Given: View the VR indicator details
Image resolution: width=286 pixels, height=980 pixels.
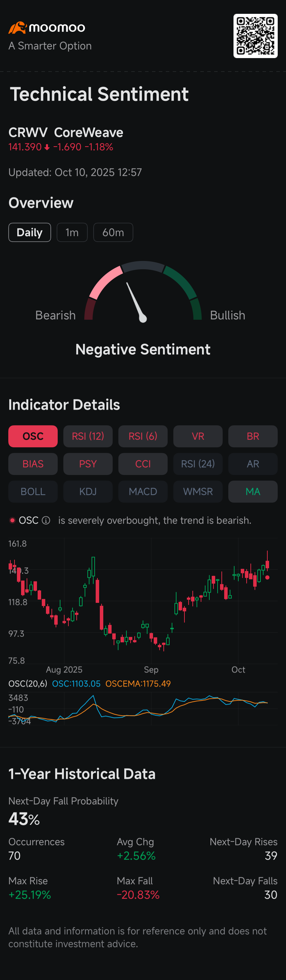Looking at the screenshot, I should 198,436.
